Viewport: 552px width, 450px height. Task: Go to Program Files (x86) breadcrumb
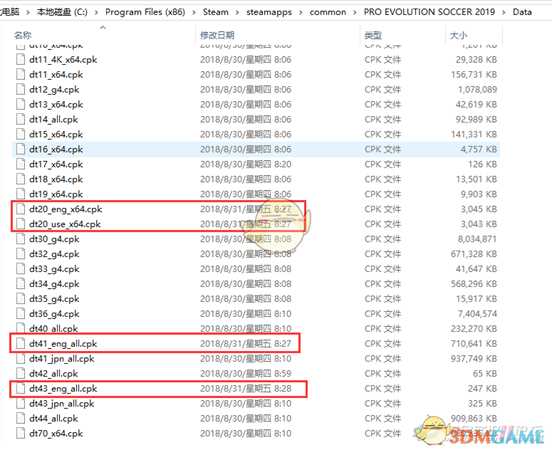(145, 12)
